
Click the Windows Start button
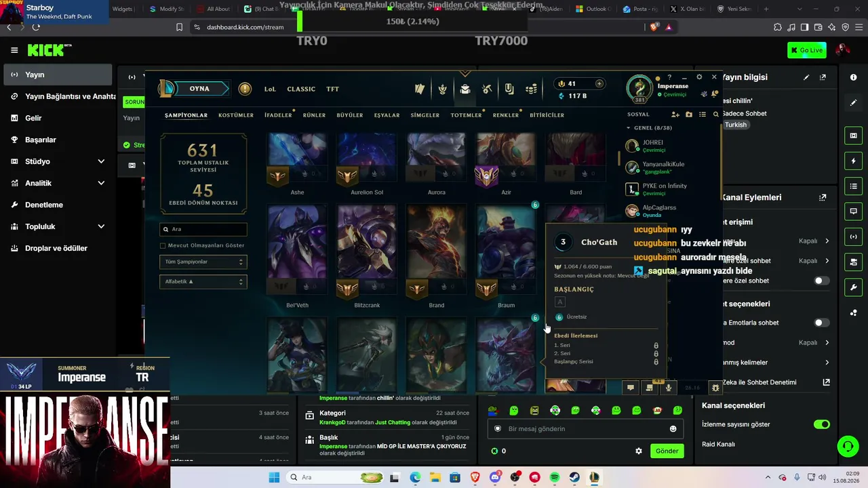click(x=274, y=478)
